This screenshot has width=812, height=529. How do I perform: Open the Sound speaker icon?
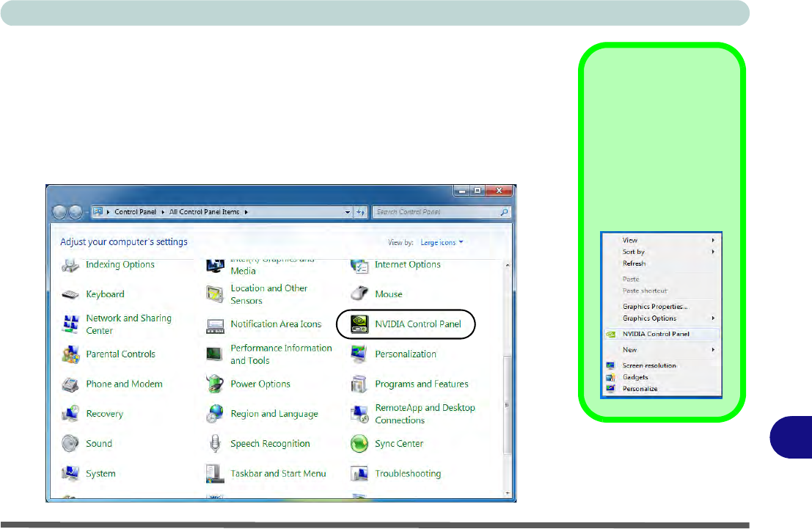click(70, 444)
